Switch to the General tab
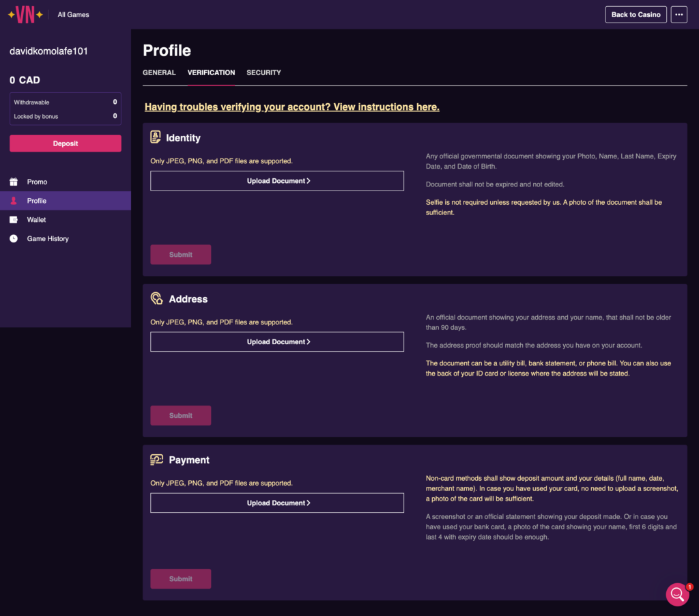This screenshot has width=699, height=616. click(x=159, y=72)
